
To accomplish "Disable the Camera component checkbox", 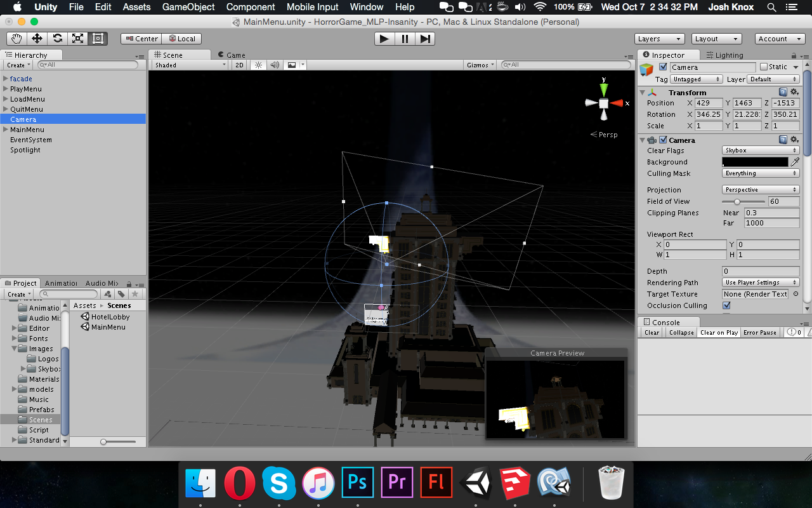I will point(663,140).
